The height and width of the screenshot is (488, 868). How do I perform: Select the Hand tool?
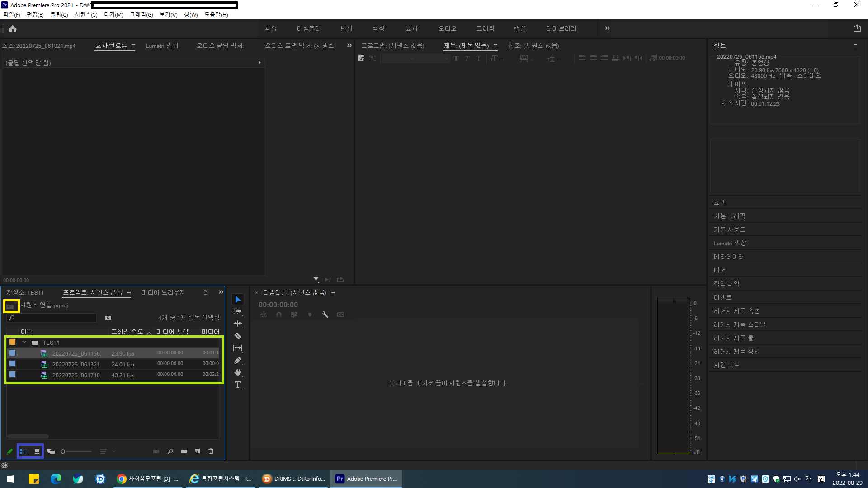tap(237, 372)
